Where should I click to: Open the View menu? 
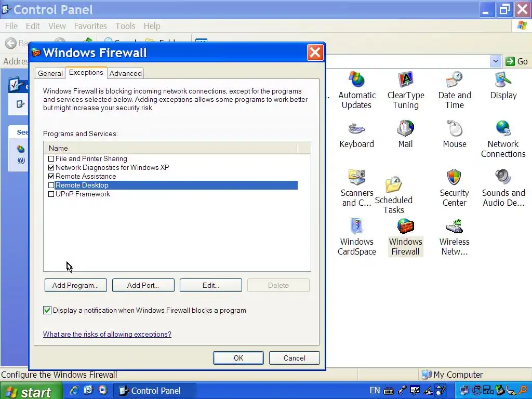[x=57, y=26]
